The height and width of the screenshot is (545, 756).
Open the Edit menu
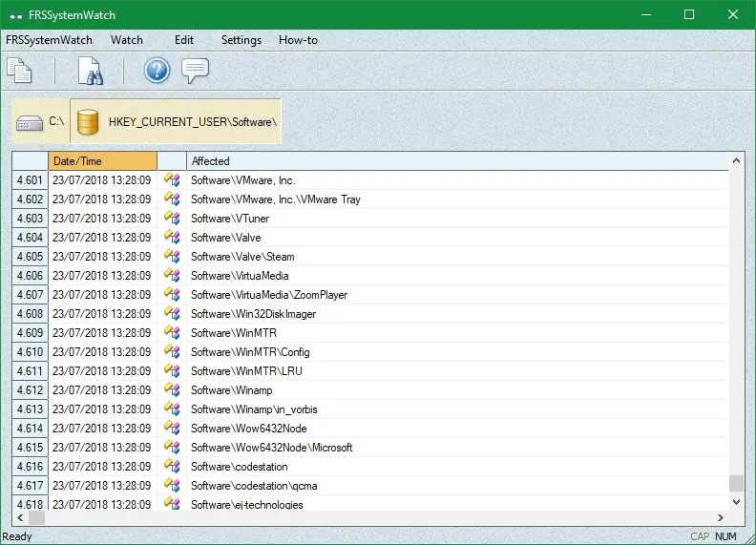pos(184,40)
